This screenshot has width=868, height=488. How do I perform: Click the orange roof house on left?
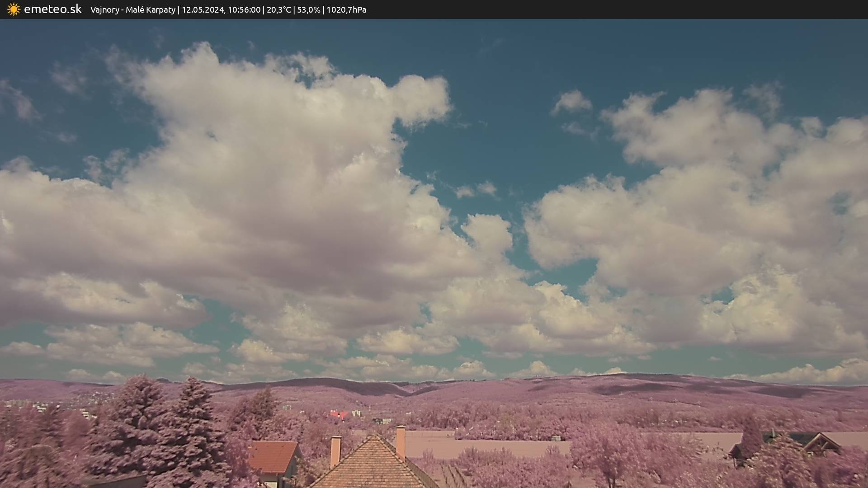point(272,456)
